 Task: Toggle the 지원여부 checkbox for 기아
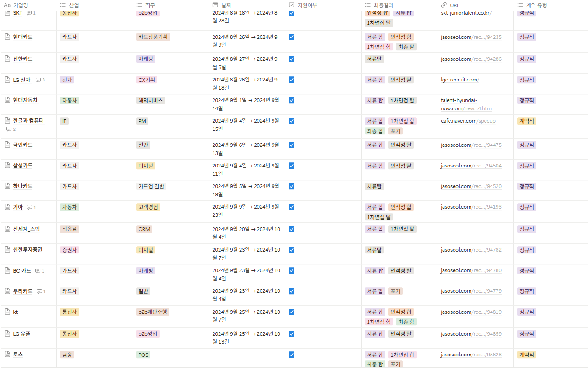(x=291, y=207)
